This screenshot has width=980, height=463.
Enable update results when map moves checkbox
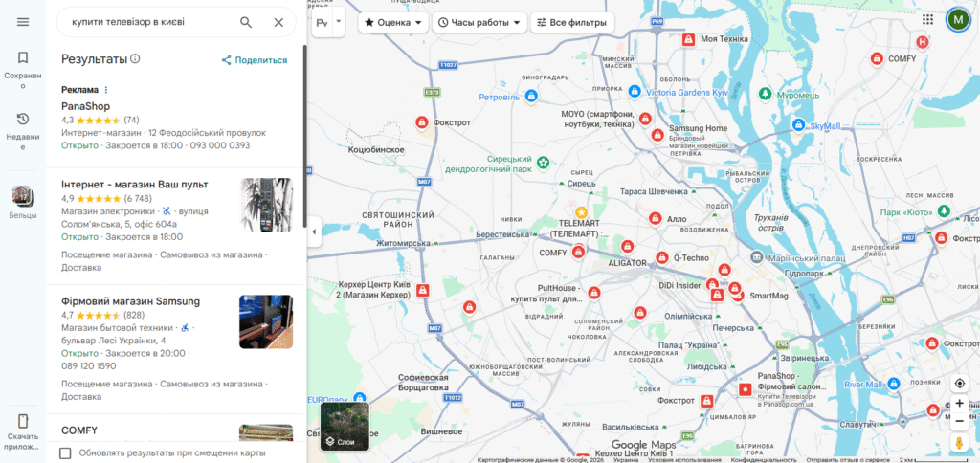click(x=65, y=453)
